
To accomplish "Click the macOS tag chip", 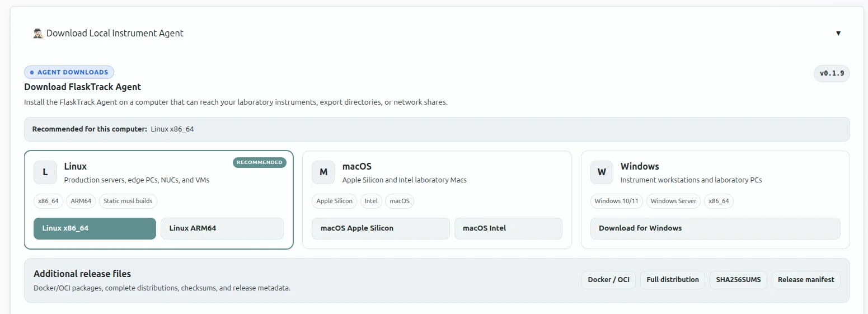I will (400, 201).
